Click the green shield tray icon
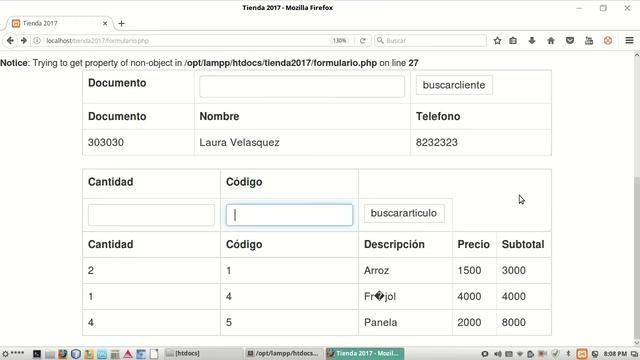The height and width of the screenshot is (360, 640). pyautogui.click(x=555, y=353)
